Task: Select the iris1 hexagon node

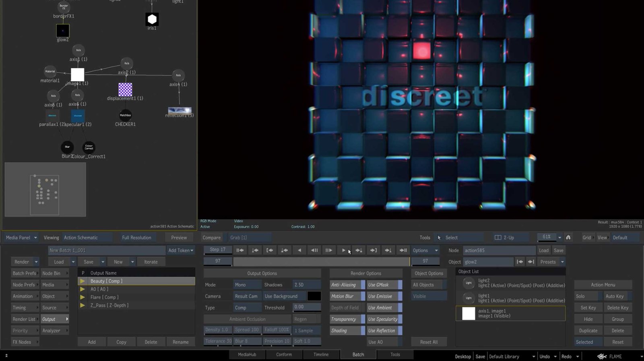Action: pyautogui.click(x=152, y=19)
